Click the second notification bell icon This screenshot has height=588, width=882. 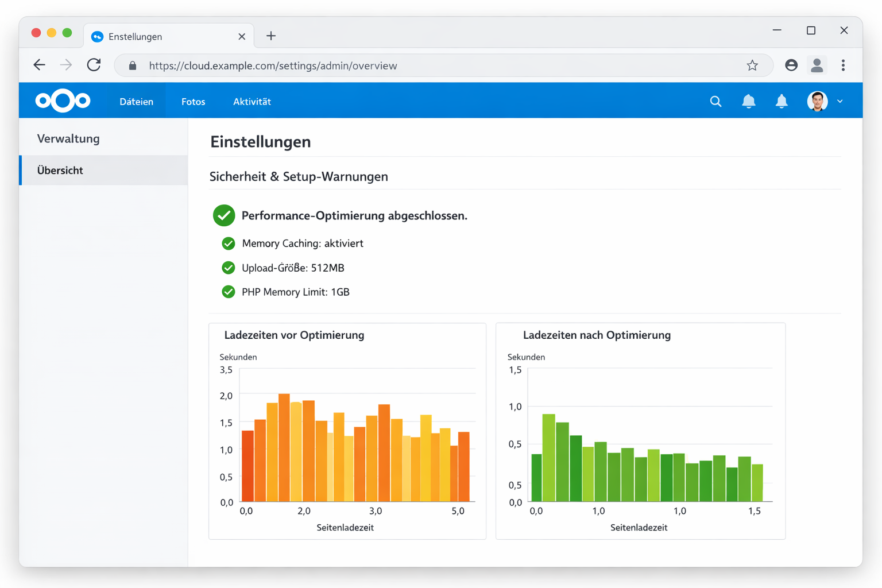coord(782,101)
